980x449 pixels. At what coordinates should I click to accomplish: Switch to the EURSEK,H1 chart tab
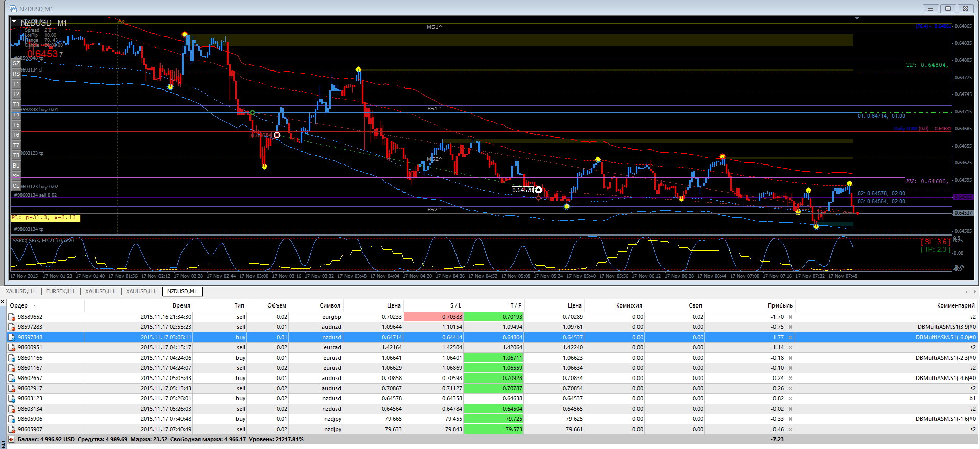[x=60, y=291]
